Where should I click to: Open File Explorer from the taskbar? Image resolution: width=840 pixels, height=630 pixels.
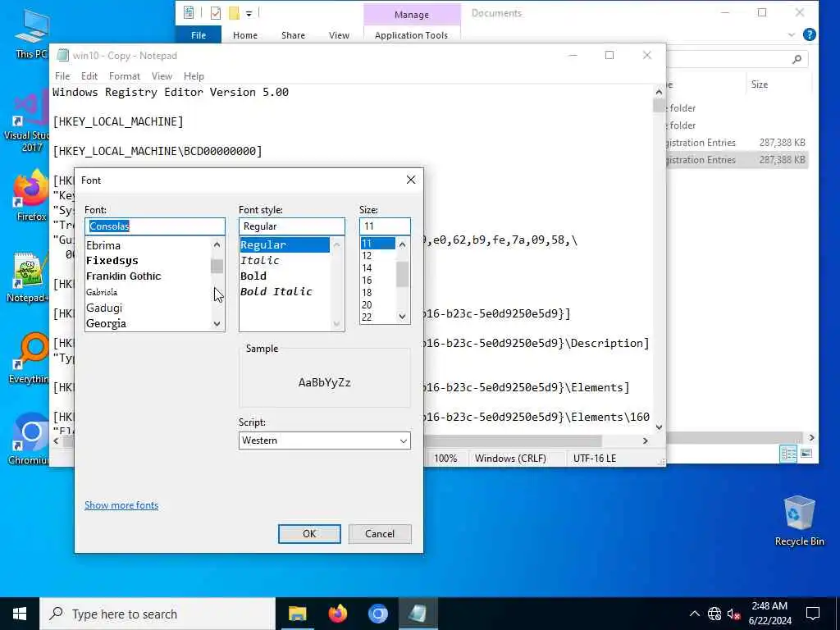pyautogui.click(x=297, y=614)
